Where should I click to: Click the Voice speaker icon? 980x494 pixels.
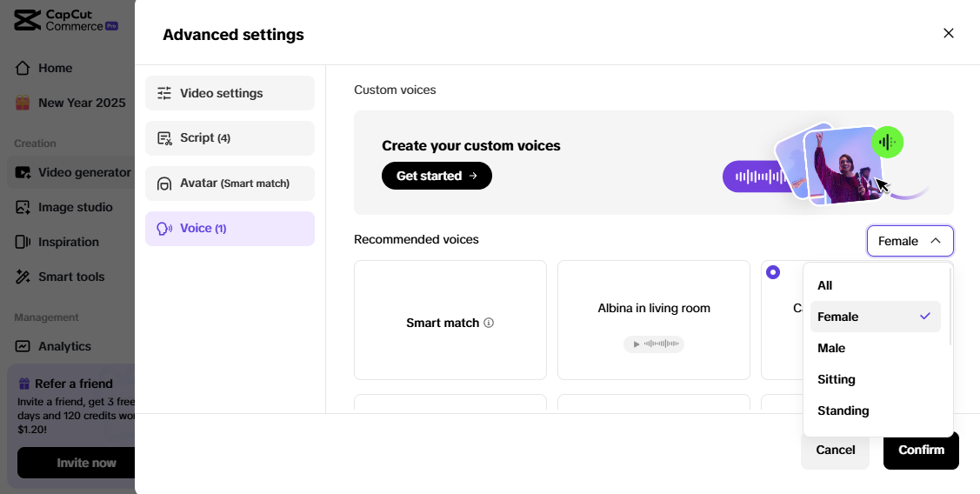[164, 229]
